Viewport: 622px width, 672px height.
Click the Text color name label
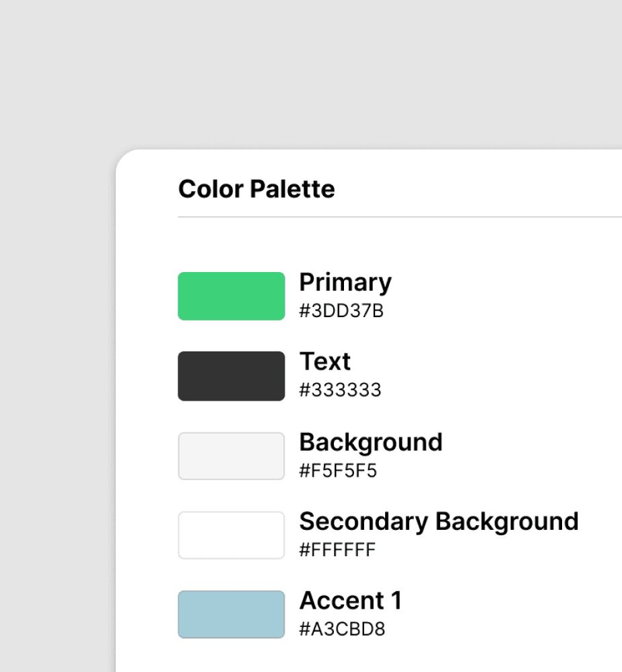[324, 362]
